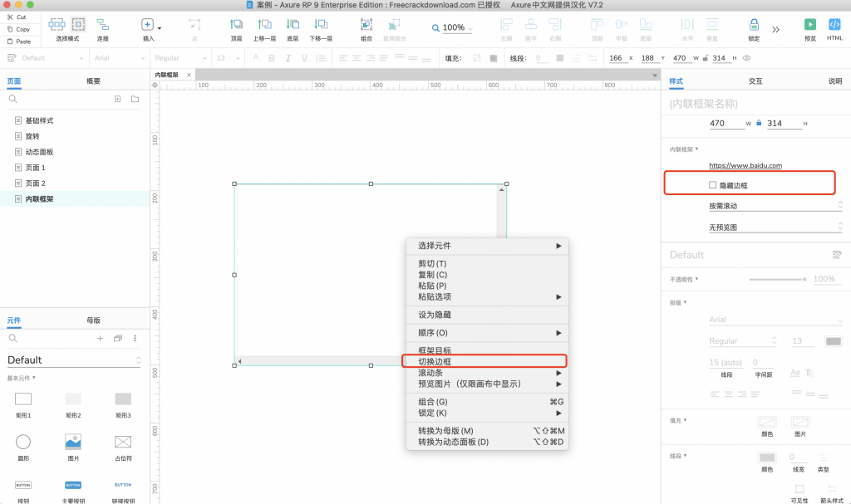The height and width of the screenshot is (504, 851).
Task: Click the Bring to Front (顶层) icon
Action: pos(237,25)
